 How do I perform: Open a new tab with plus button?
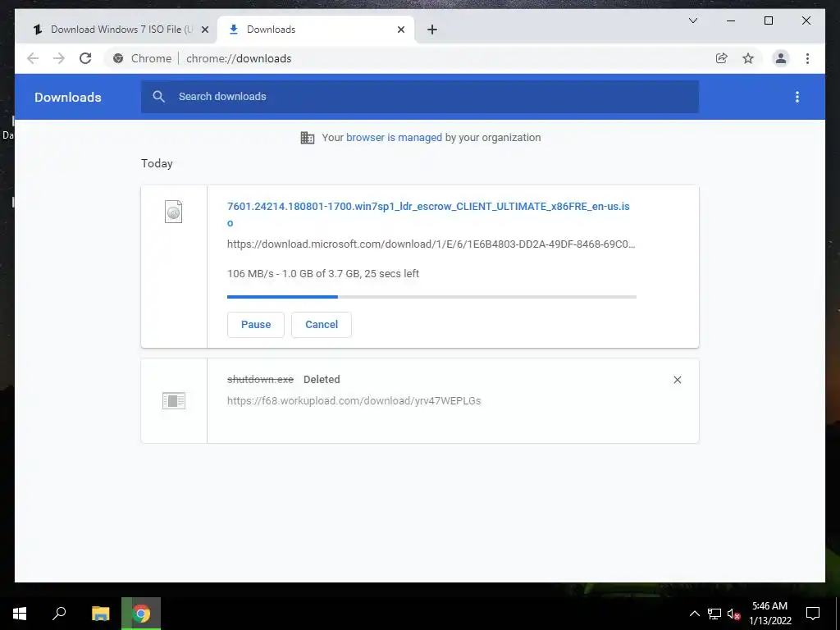tap(432, 30)
